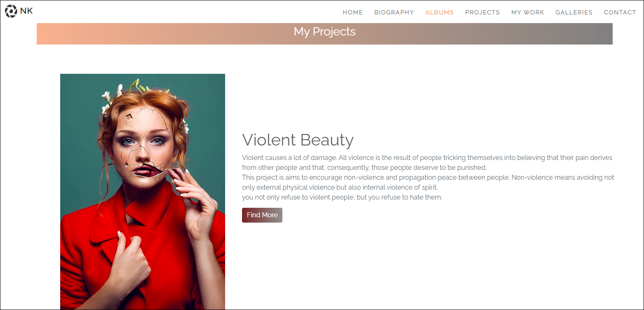Click the NK brand text
The image size is (644, 310).
tap(26, 11)
